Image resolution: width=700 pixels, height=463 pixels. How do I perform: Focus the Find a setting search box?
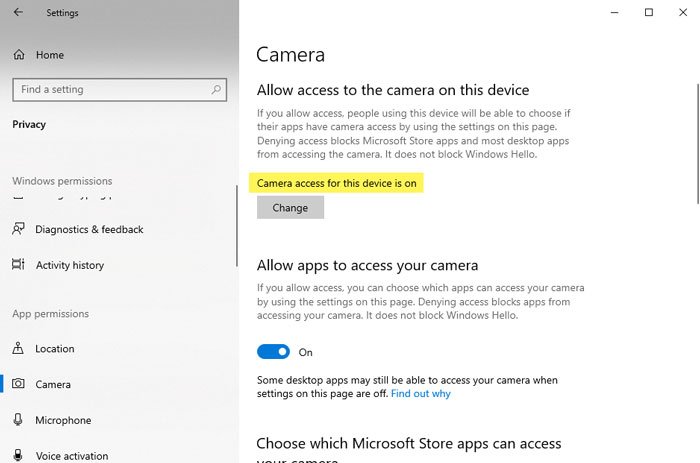(x=110, y=89)
